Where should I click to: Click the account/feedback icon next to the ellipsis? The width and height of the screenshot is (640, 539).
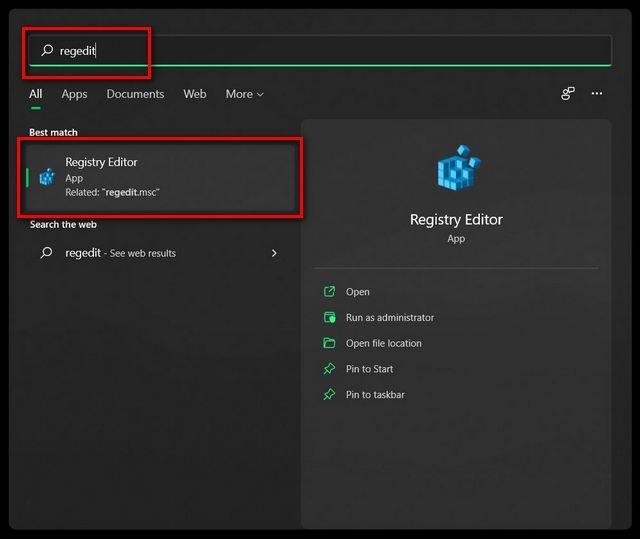click(567, 93)
